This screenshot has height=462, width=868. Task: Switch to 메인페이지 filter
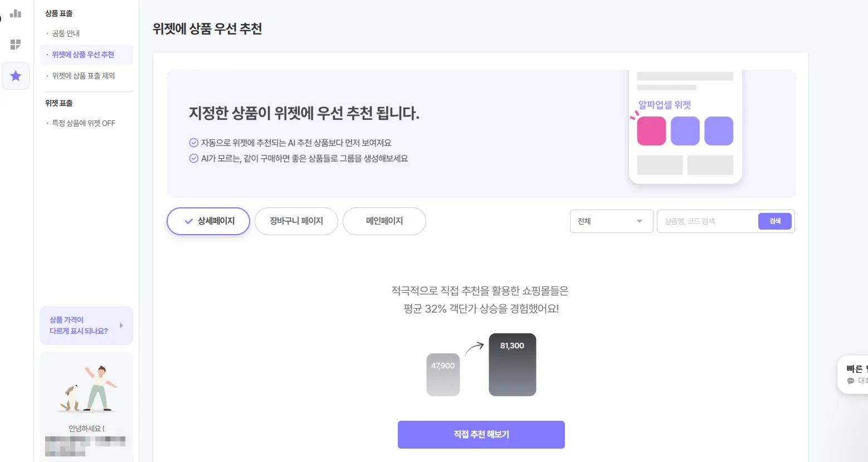384,221
